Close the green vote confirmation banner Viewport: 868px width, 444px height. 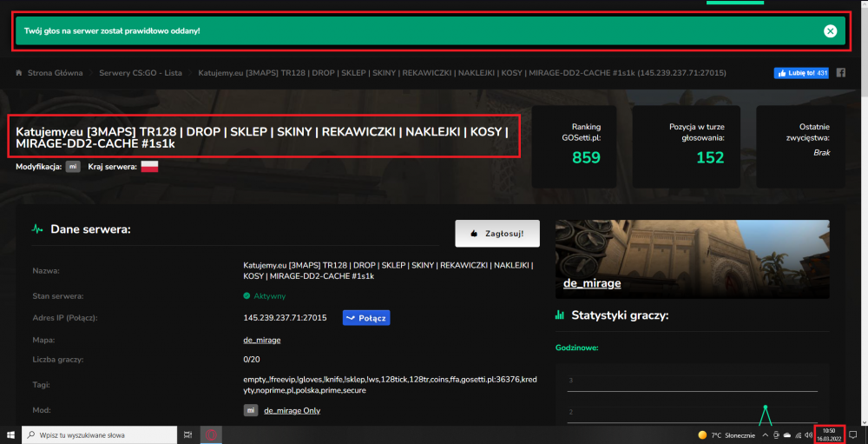[830, 31]
